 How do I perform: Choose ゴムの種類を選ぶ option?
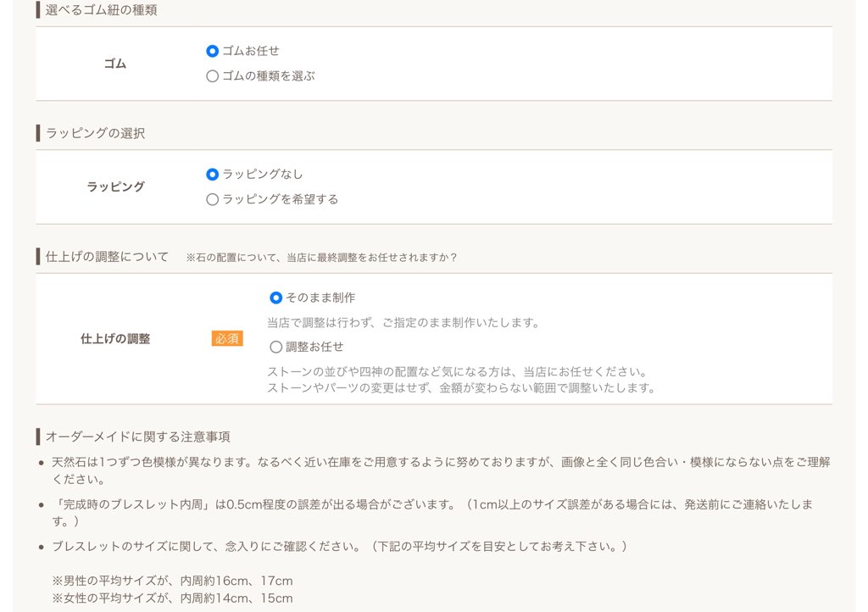pyautogui.click(x=212, y=75)
